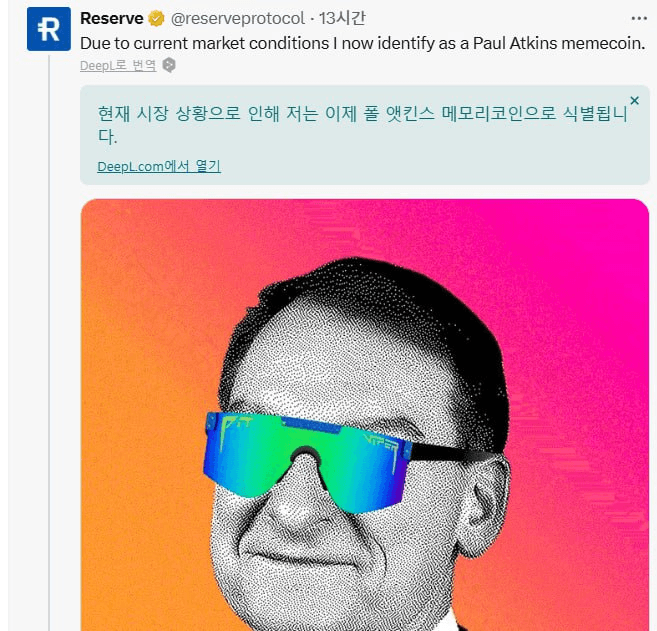Click the gold verified badge next to Reserve
Viewport: 657px width, 631px height.
[x=156, y=19]
